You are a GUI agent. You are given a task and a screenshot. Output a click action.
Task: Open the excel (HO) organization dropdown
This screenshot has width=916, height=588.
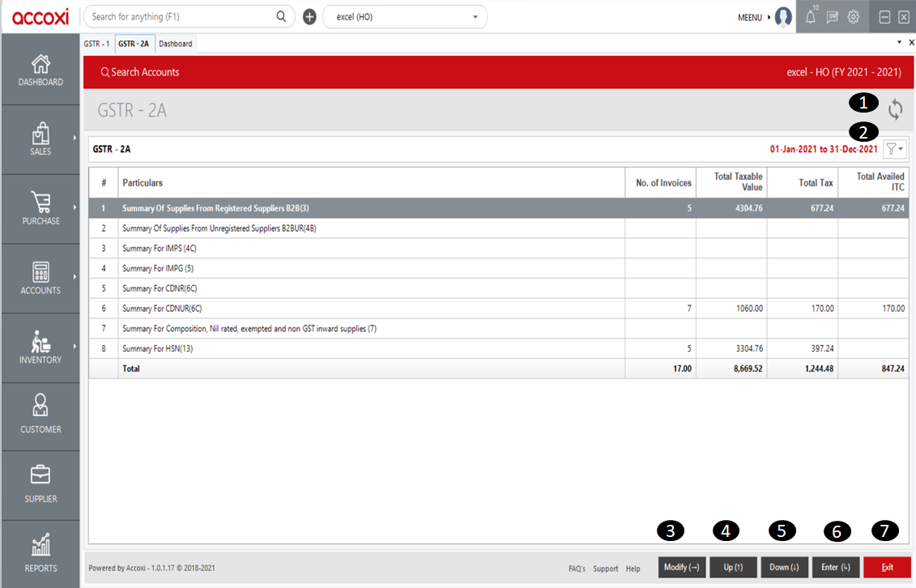point(405,17)
